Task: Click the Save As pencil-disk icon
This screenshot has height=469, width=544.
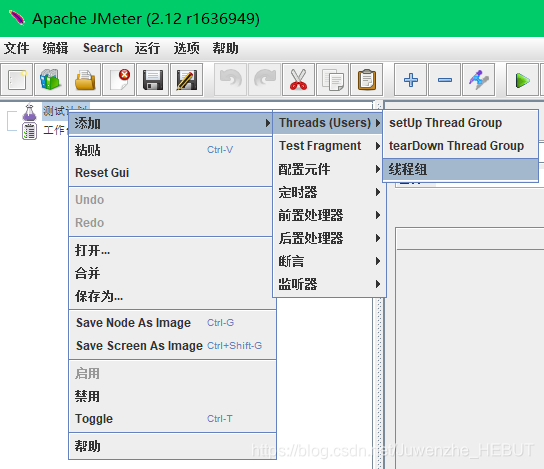Action: [187, 80]
